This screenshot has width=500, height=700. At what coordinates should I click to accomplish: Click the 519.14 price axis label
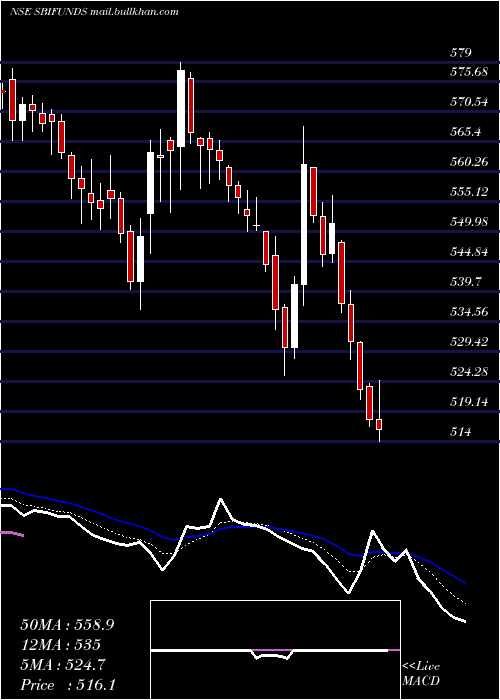(x=469, y=402)
